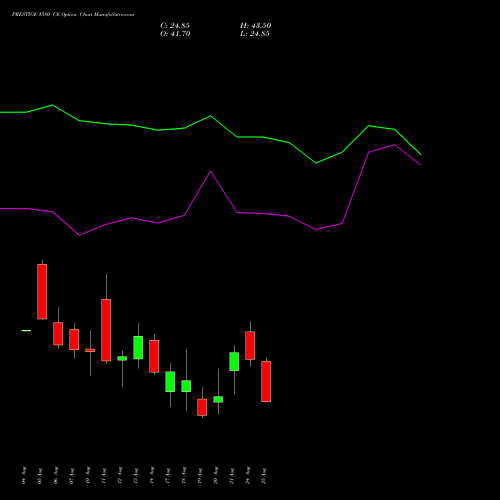Screen dimensions: 500x500
Task: Click the 05 Aug date label
Action: pyautogui.click(x=40, y=475)
